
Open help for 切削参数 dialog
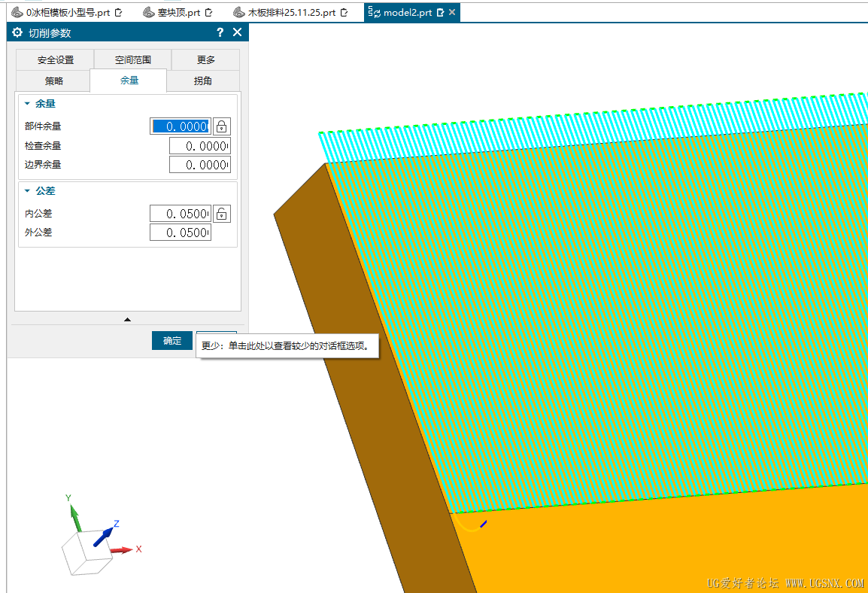click(220, 32)
